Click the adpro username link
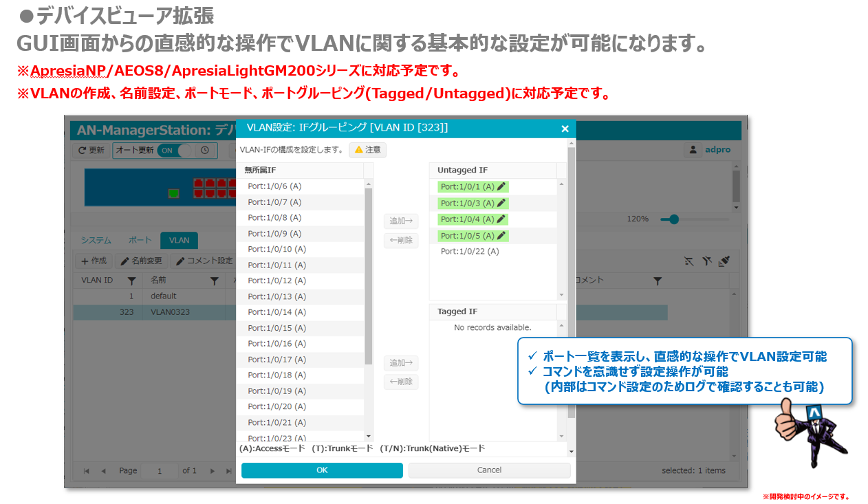The image size is (868, 504). click(717, 149)
